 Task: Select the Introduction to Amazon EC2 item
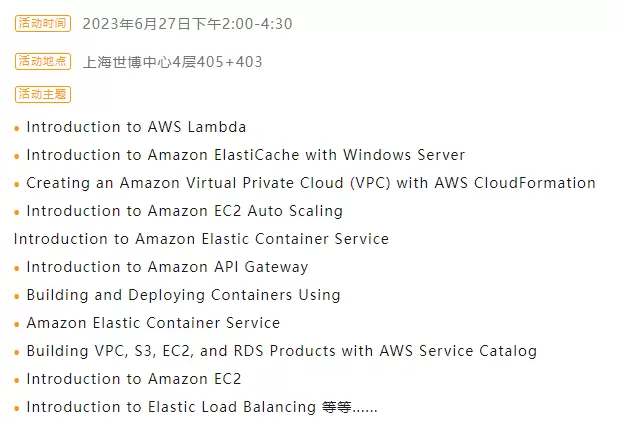tap(134, 379)
